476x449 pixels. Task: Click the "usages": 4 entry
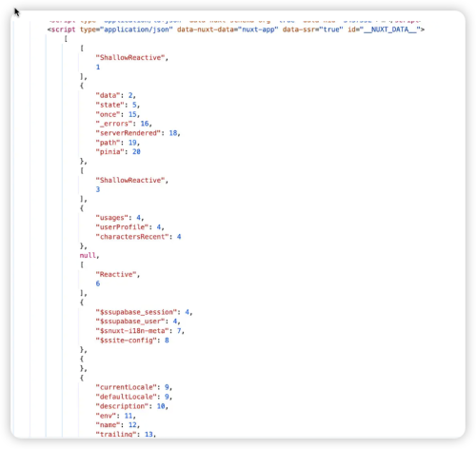120,218
